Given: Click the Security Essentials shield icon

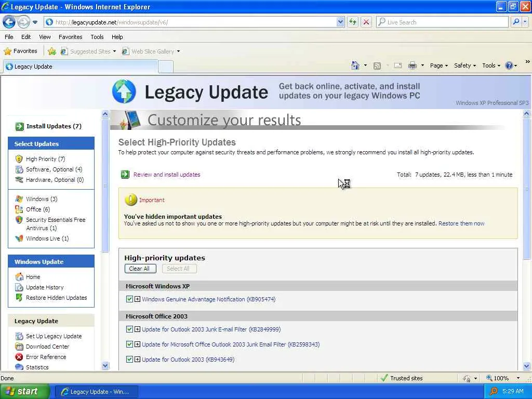Looking at the screenshot, I should click(19, 220).
